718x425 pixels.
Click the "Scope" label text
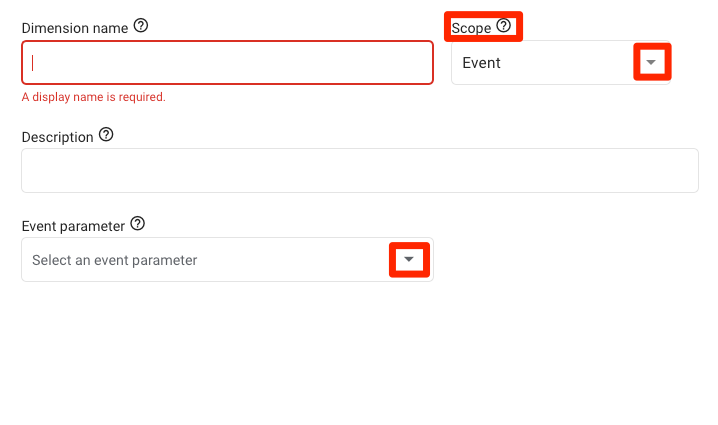coord(471,28)
